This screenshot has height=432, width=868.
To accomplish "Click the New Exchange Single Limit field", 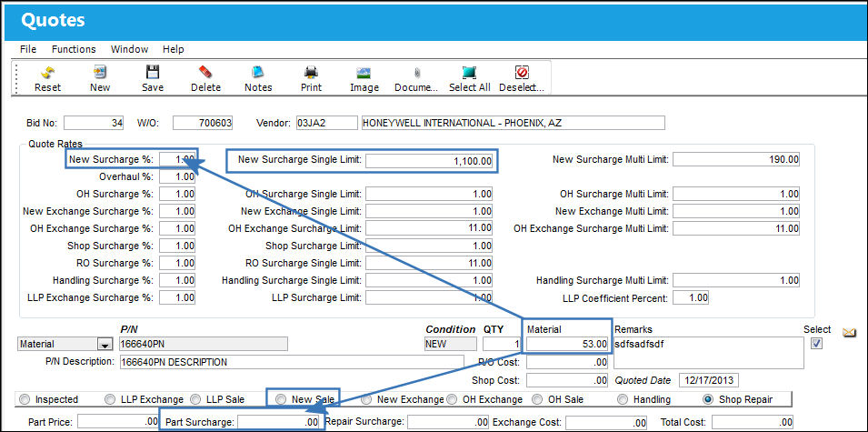I will (x=429, y=211).
